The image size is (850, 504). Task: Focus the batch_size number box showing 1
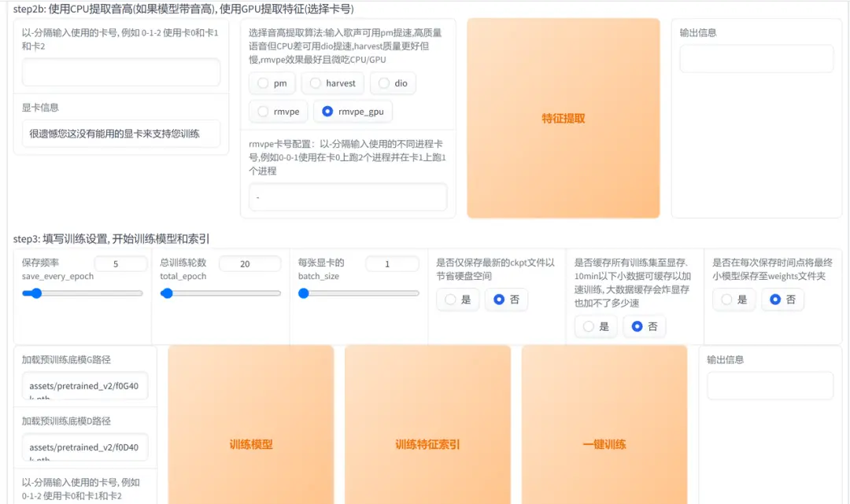click(393, 263)
